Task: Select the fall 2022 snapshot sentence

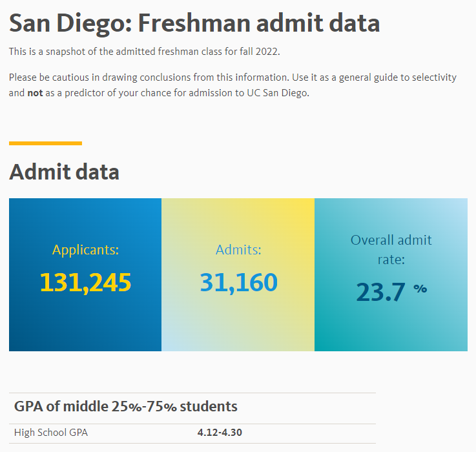Action: point(144,52)
